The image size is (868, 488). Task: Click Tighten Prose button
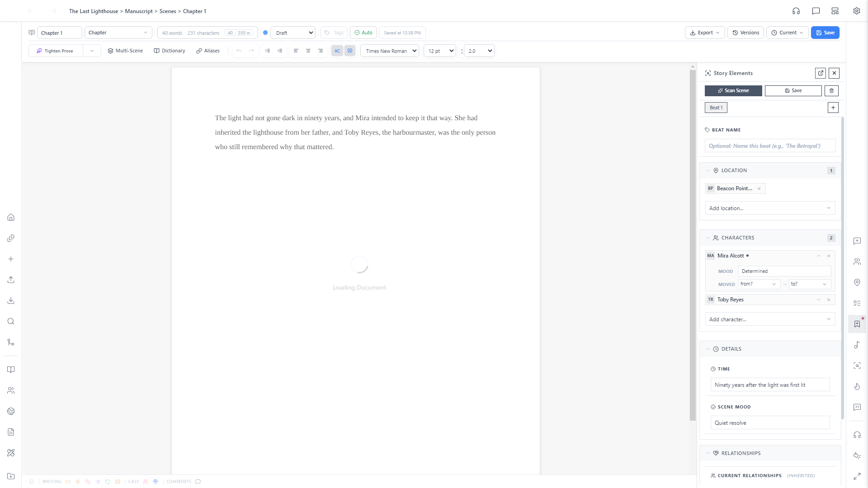(x=56, y=51)
